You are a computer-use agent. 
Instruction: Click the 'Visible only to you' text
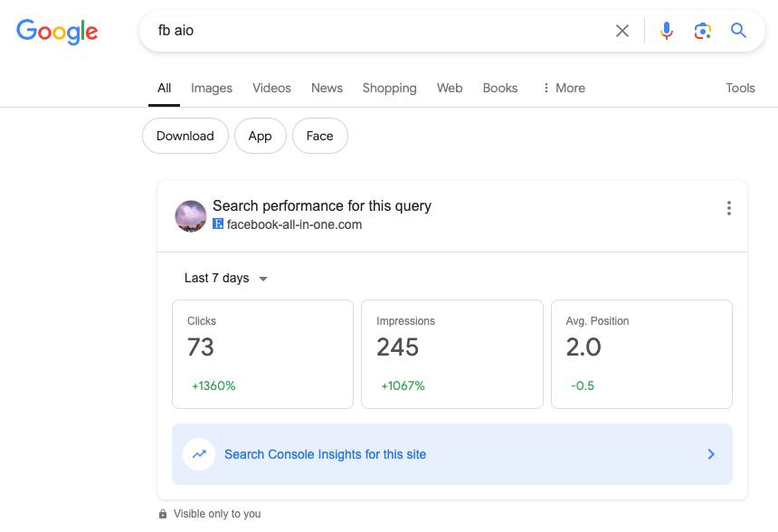coord(217,514)
